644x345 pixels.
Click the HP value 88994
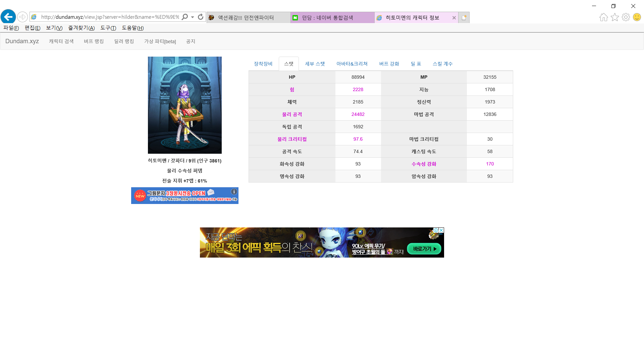[x=358, y=77]
